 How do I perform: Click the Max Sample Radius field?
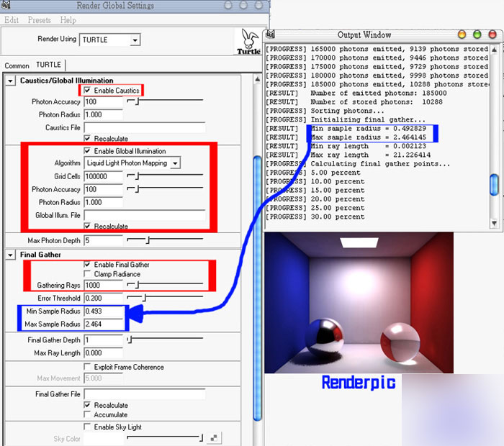103,324
